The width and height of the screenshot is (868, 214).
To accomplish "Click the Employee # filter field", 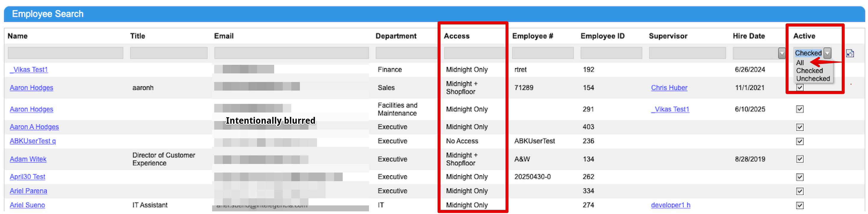I will point(543,53).
